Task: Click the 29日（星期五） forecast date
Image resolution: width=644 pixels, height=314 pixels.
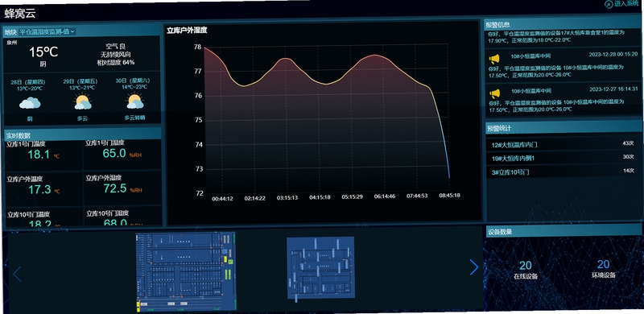Action: point(80,81)
